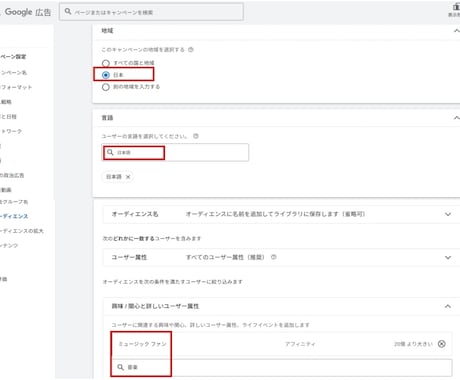Select highlighted オーディエンス sidebar item
The width and height of the screenshot is (460, 380).
[x=14, y=216]
